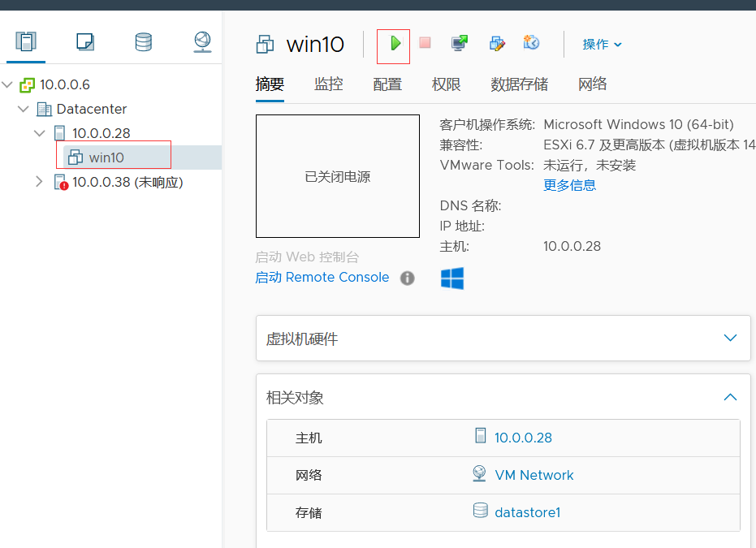
Task: Select 10.0.0.6 in the inventory tree
Action: point(65,84)
